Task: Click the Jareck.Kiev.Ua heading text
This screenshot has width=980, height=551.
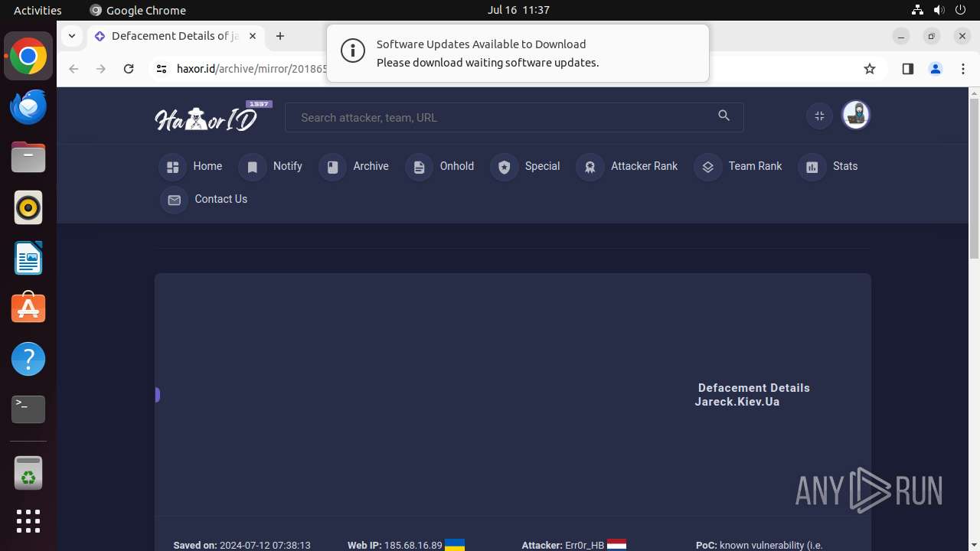Action: click(737, 402)
